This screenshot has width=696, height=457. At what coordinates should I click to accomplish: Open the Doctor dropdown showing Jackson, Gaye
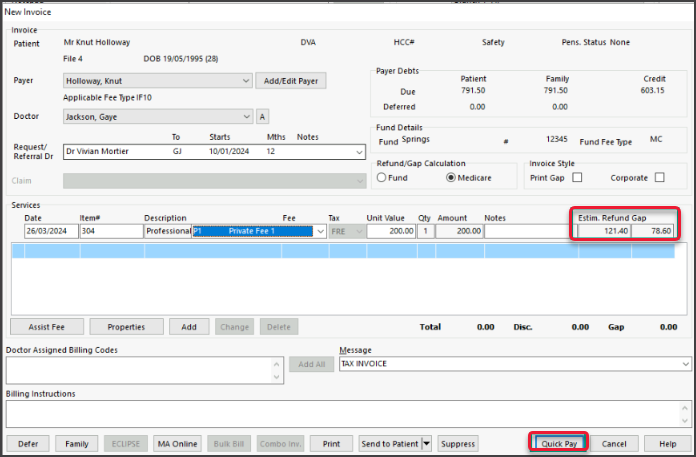[x=158, y=117]
